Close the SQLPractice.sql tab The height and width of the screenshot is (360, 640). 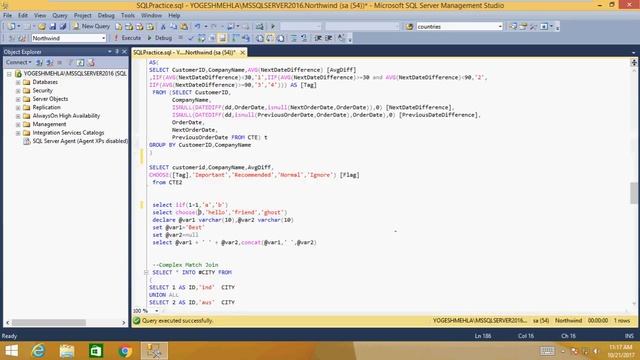coord(242,53)
